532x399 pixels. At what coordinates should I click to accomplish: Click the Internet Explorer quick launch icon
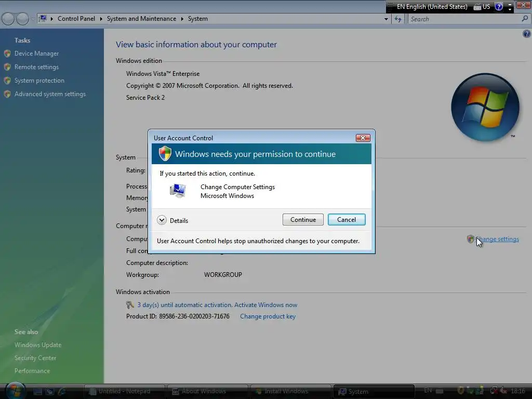coord(62,392)
